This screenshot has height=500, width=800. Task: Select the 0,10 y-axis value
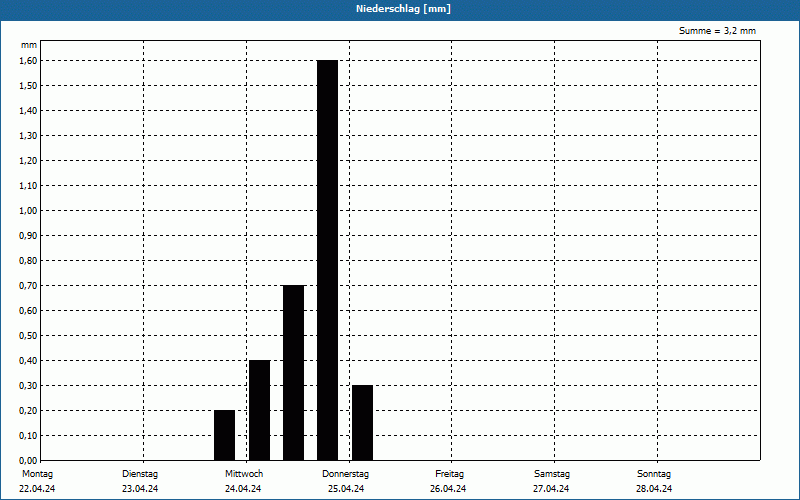coord(28,435)
